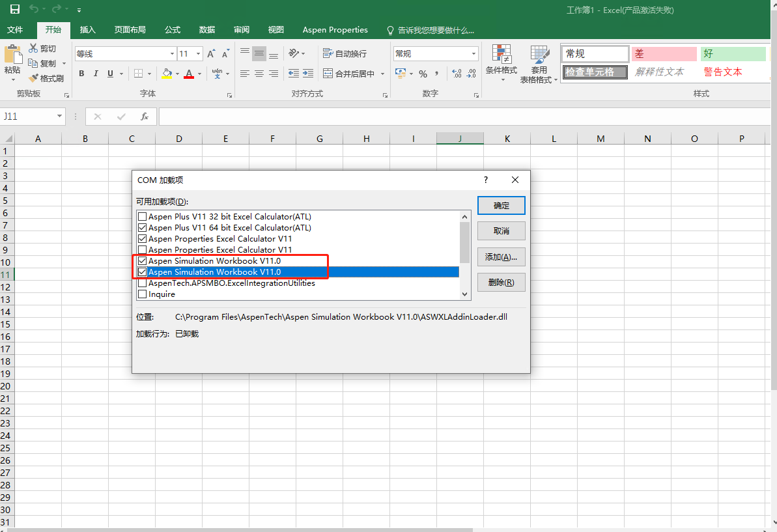Click the Add (添加(A)...) button
The width and height of the screenshot is (777, 532).
501,257
